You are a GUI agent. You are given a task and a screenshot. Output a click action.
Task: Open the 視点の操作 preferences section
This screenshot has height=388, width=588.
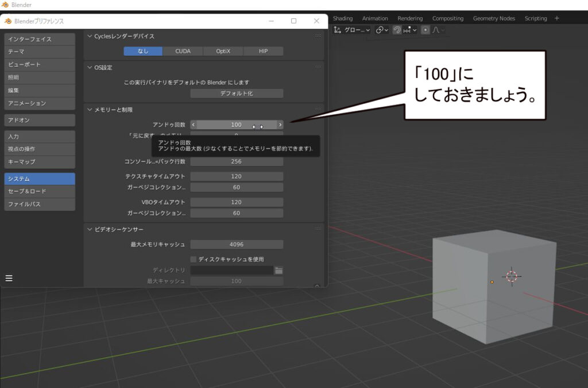tap(40, 149)
